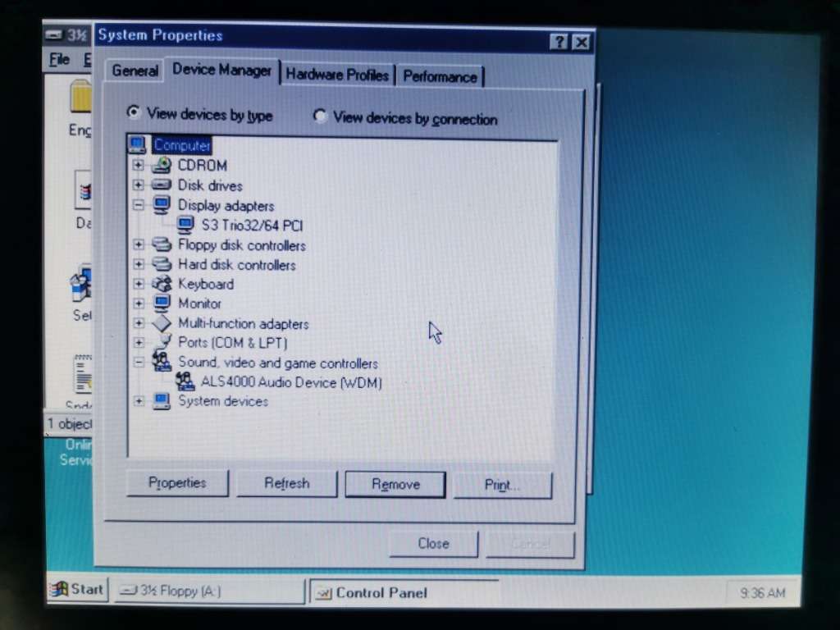Image resolution: width=840 pixels, height=630 pixels.
Task: Collapse the Display adapters branch
Action: point(139,205)
